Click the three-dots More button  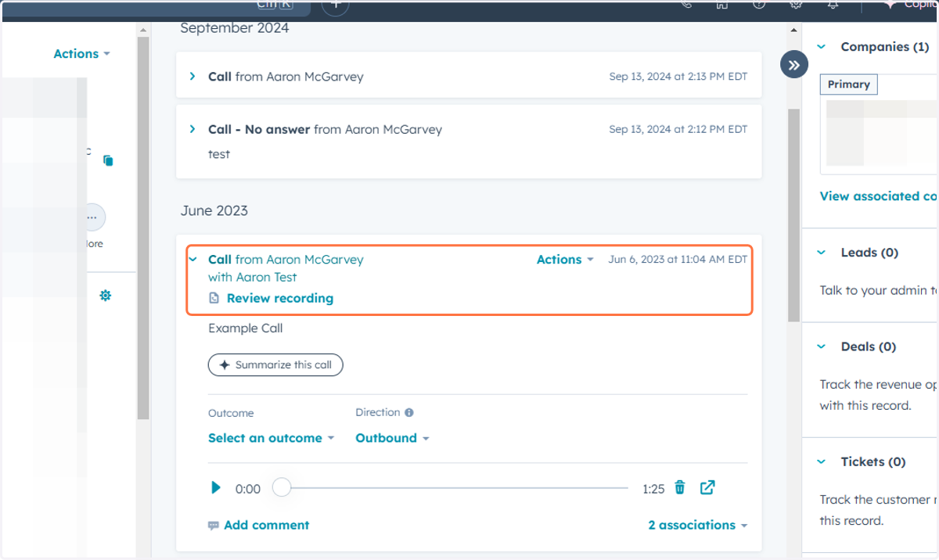(92, 217)
